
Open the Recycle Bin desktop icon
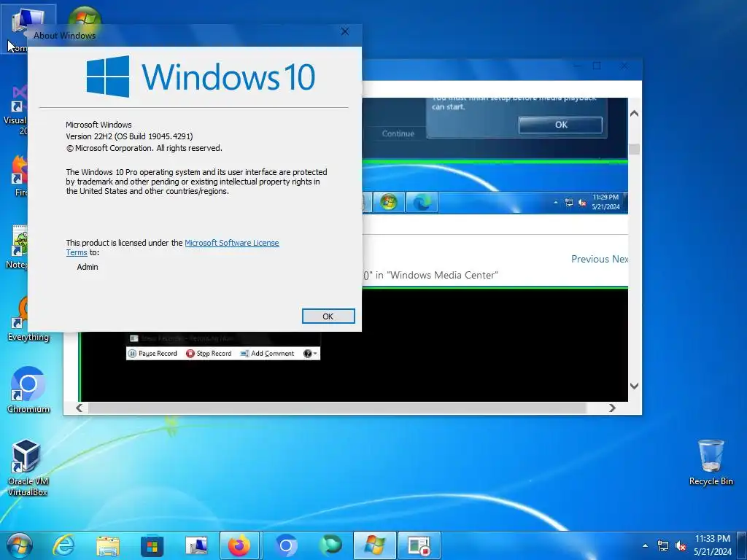coord(711,462)
